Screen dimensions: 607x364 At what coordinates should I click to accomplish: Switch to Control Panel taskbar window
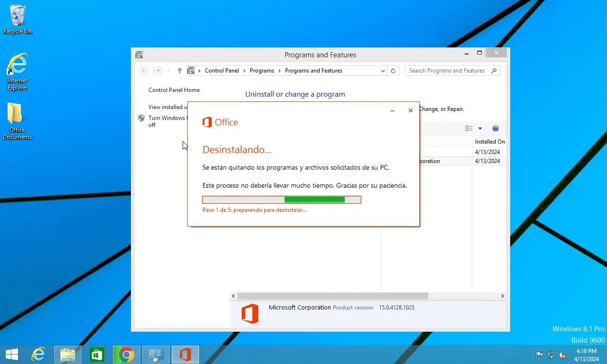point(156,355)
